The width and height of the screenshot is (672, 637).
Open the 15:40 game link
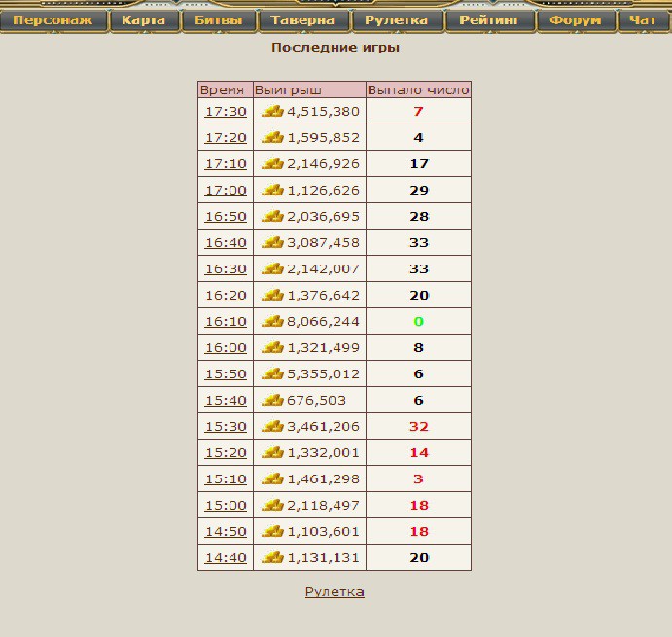pos(226,400)
